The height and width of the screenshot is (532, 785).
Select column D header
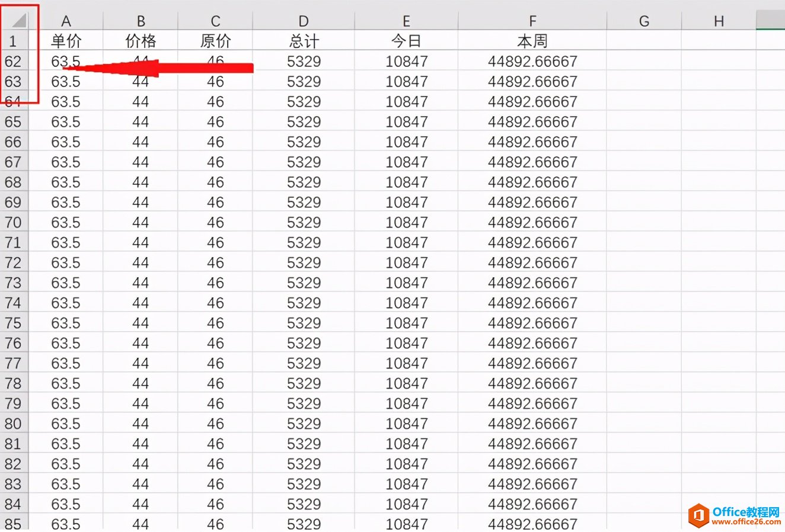click(304, 21)
